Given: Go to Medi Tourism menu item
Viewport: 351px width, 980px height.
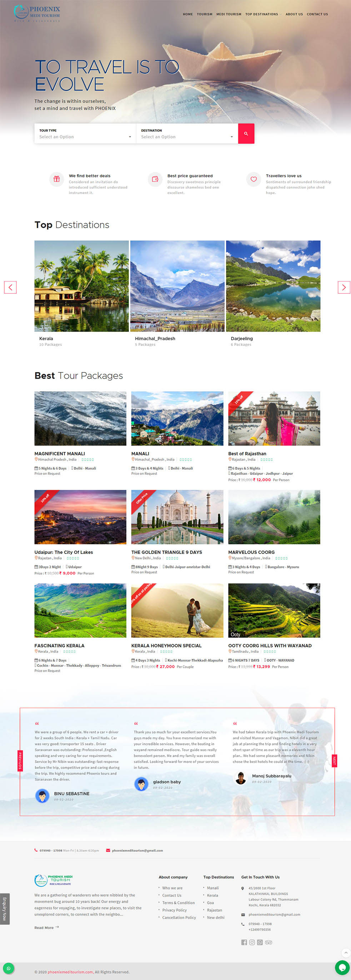Looking at the screenshot, I should click(x=229, y=14).
